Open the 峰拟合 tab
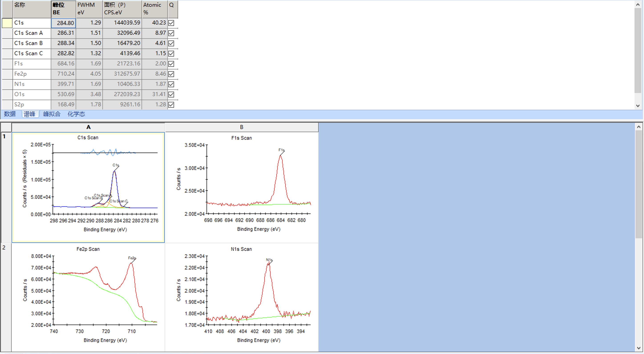Viewport: 644px width, 354px height. pyautogui.click(x=52, y=114)
